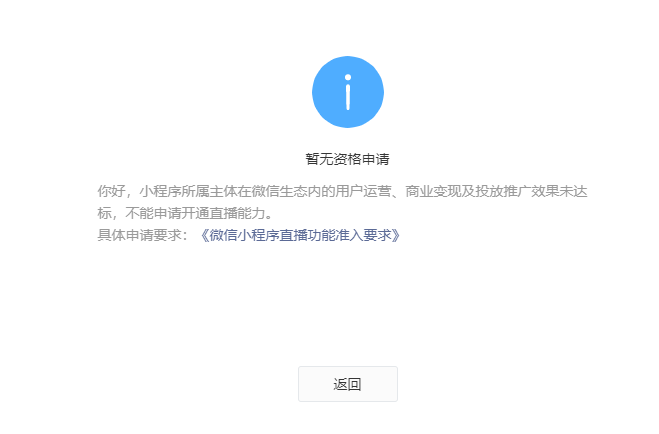
Task: Click the 具体申请要求 label text
Action: click(139, 235)
